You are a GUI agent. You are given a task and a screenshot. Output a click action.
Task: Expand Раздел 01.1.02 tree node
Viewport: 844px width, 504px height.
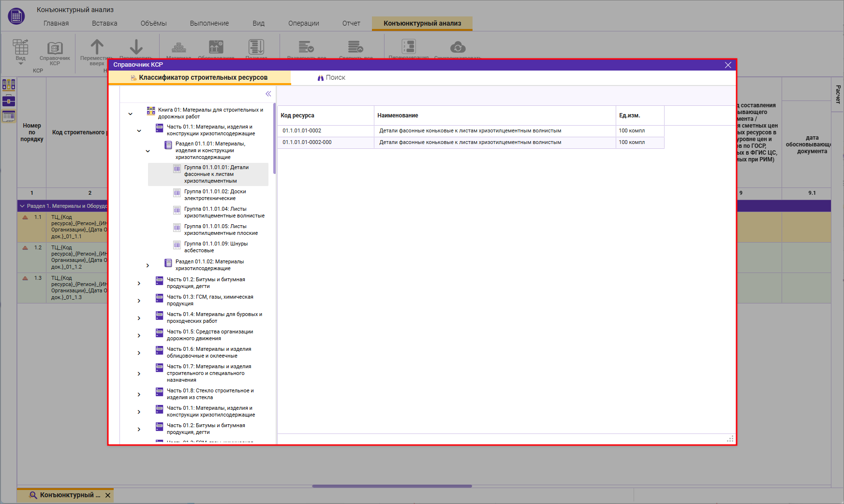(148, 265)
